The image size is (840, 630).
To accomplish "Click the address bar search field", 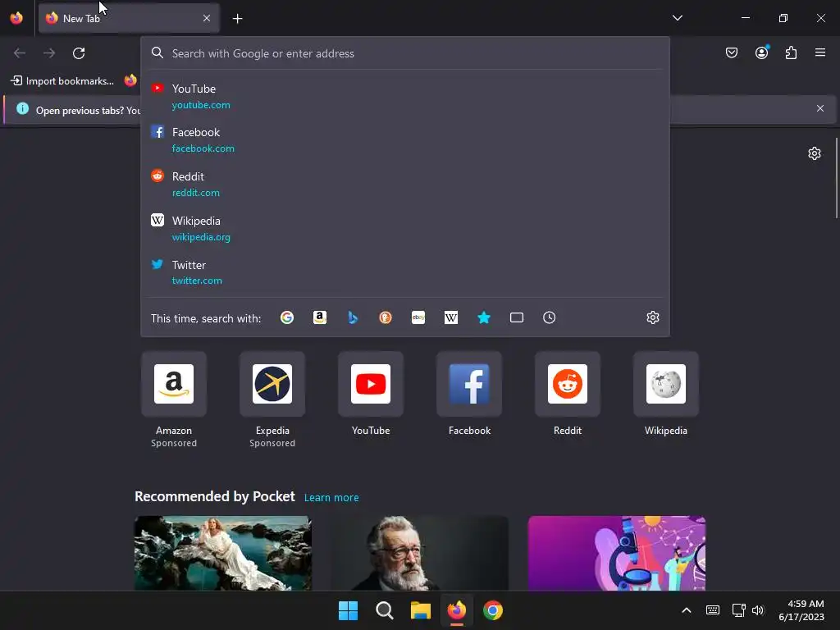I will [x=405, y=53].
